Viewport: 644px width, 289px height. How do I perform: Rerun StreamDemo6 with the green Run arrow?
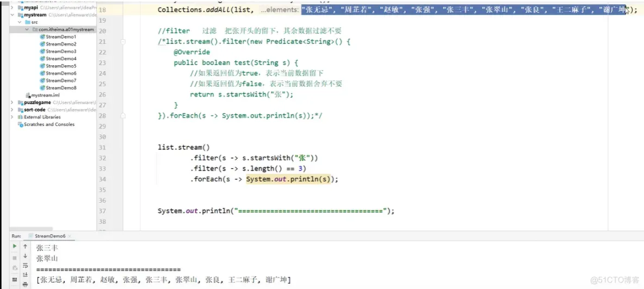coord(14,247)
